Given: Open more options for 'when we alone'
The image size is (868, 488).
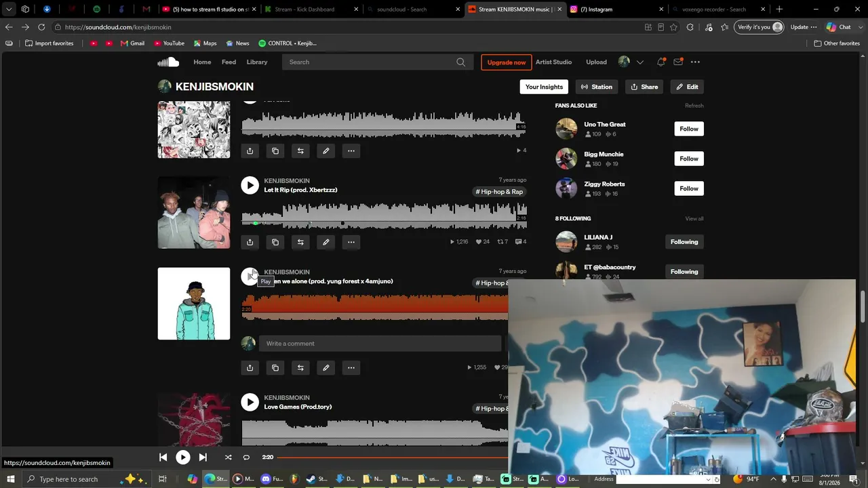Looking at the screenshot, I should (351, 368).
